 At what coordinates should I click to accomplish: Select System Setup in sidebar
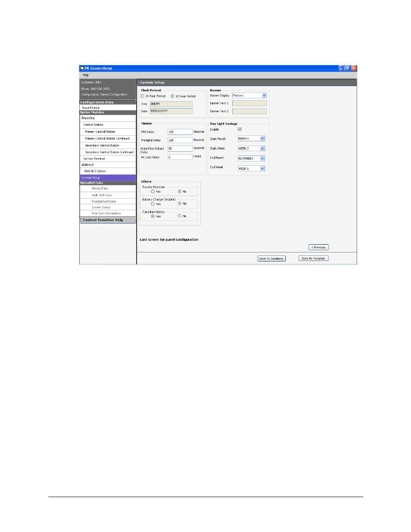pyautogui.click(x=108, y=177)
